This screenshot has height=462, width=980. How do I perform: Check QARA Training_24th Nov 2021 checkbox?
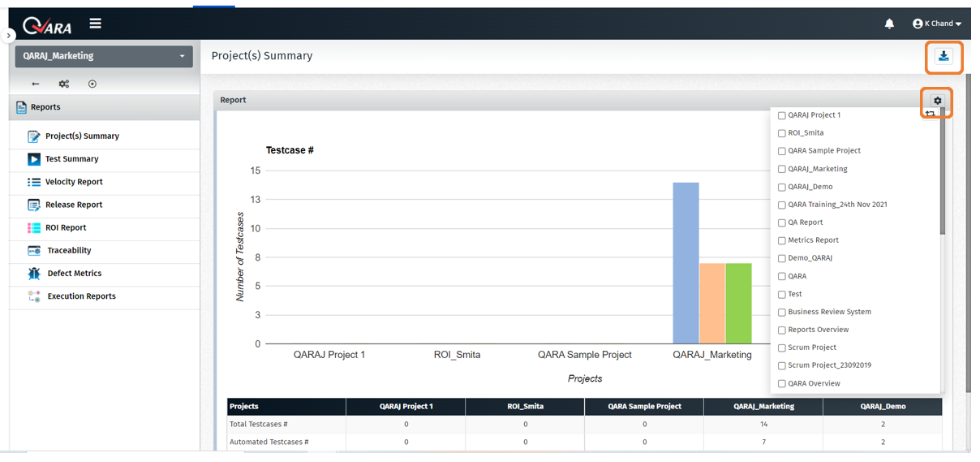tap(781, 205)
